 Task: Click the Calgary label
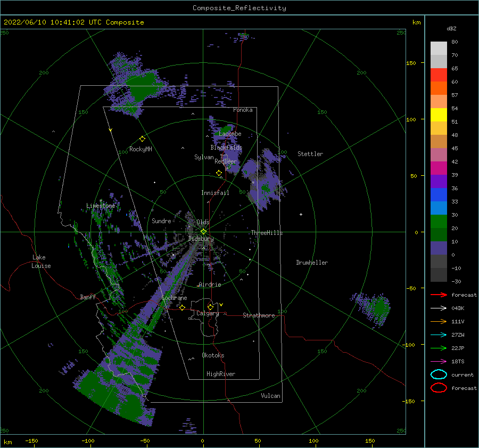click(208, 313)
